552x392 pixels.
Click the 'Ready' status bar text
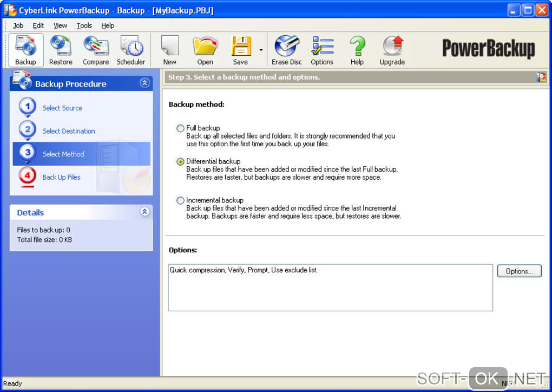12,383
